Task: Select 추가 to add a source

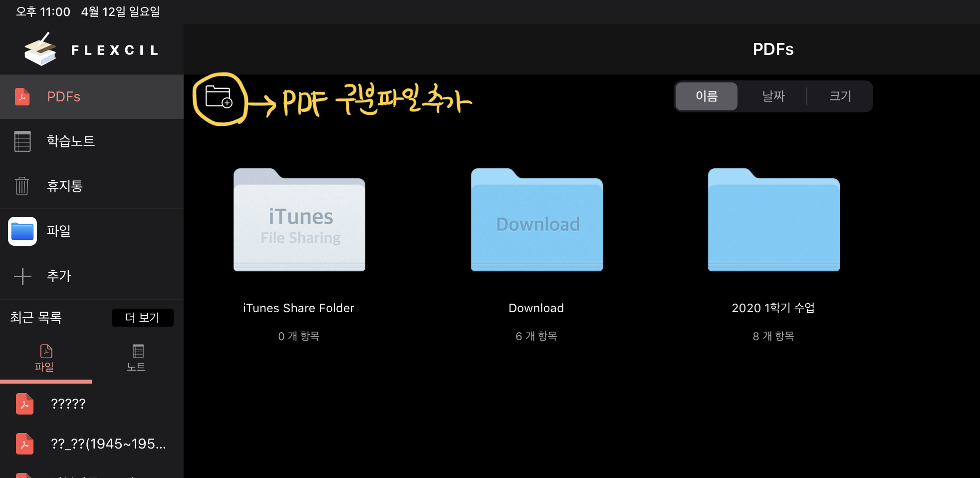Action: pos(92,276)
